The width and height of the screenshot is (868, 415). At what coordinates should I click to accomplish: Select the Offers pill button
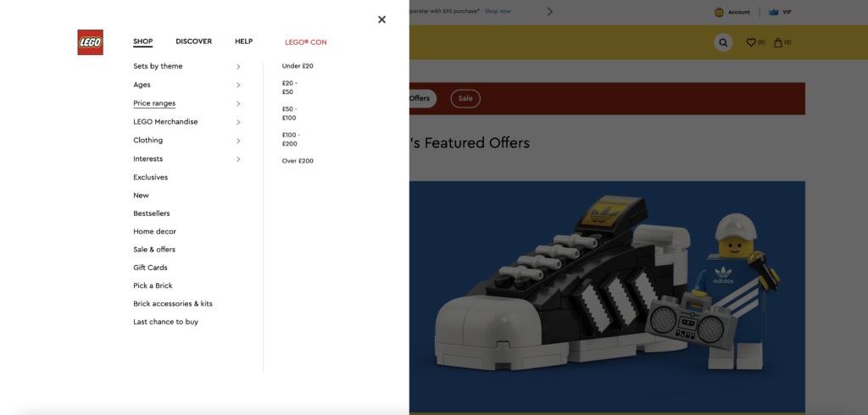coord(423,98)
